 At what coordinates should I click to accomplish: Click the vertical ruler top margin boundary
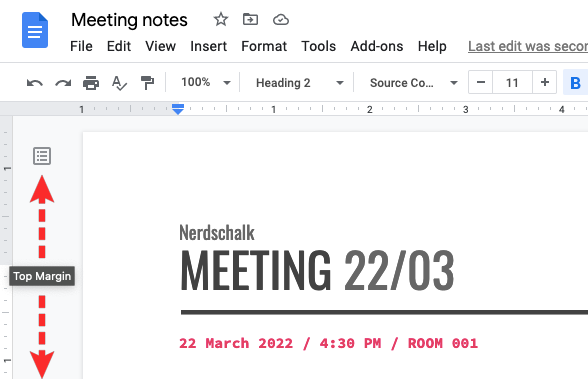coord(6,265)
